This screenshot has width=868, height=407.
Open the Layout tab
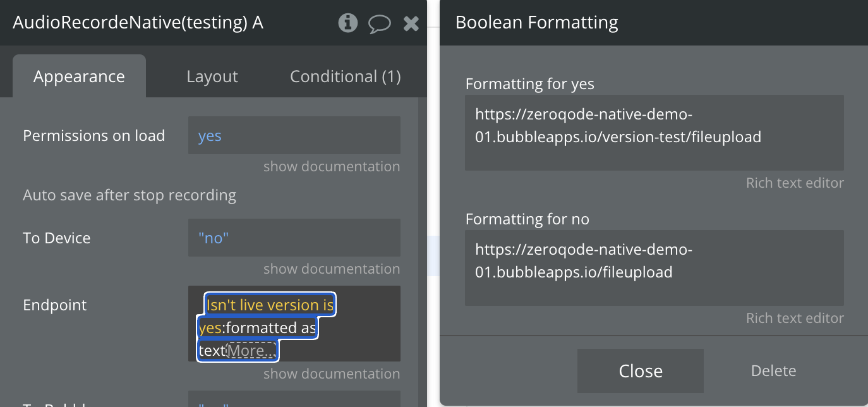tap(212, 76)
